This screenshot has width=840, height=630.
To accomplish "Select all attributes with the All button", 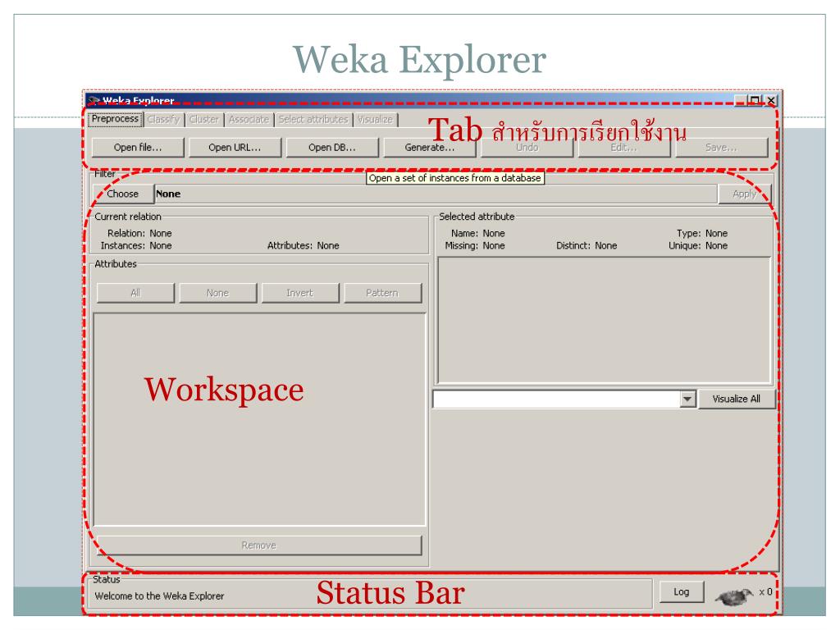I will click(135, 293).
